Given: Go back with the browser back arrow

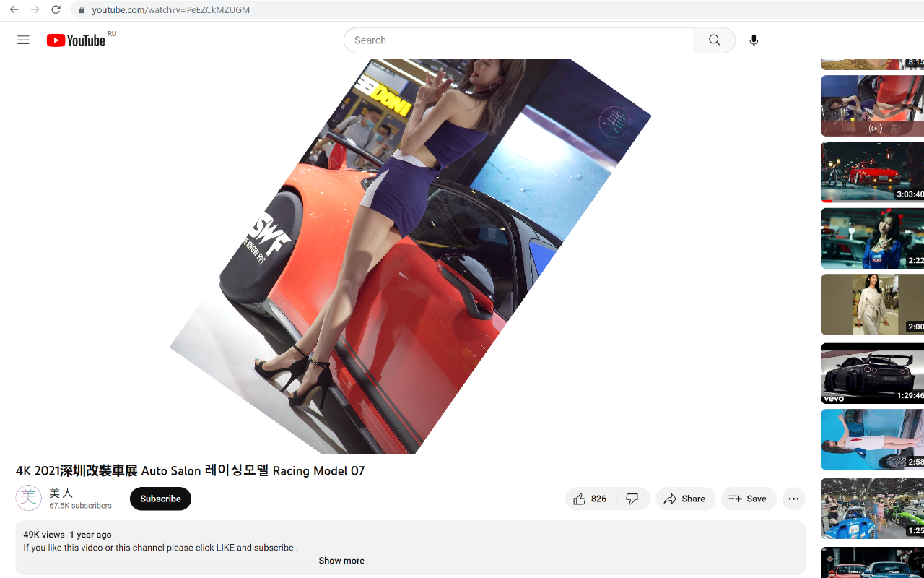Looking at the screenshot, I should tap(14, 10).
